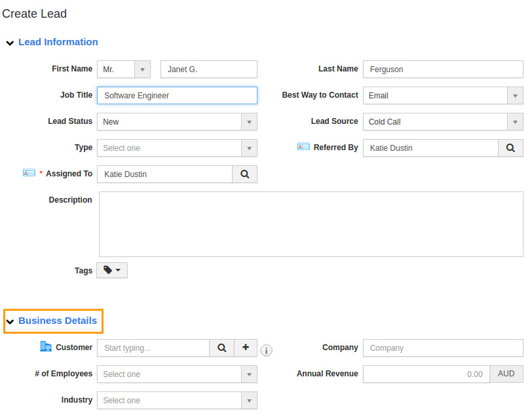The image size is (532, 417).
Task: Collapse the Business Details section
Action: [10, 321]
